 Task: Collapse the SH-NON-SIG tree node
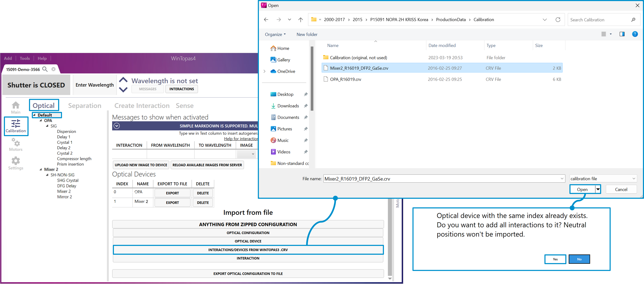pos(47,175)
